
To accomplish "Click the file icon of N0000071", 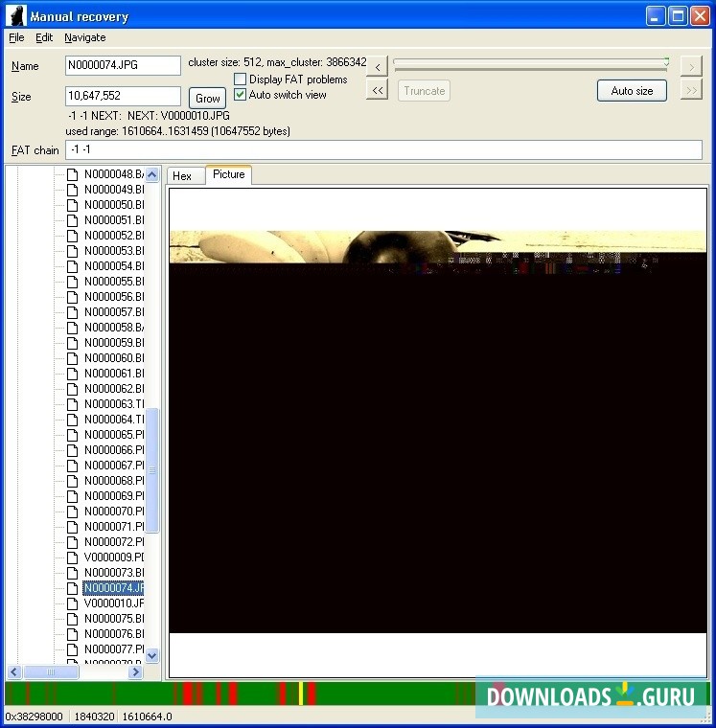I will 72,527.
